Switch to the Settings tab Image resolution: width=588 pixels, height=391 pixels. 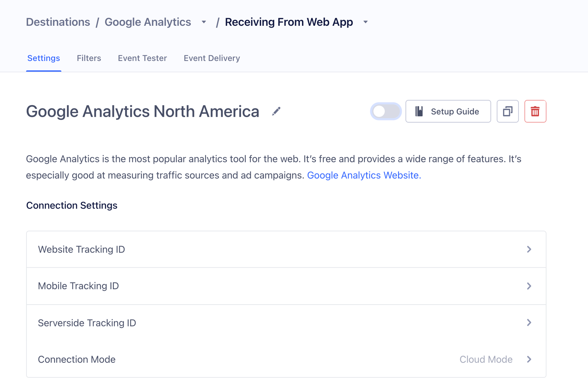(x=44, y=58)
